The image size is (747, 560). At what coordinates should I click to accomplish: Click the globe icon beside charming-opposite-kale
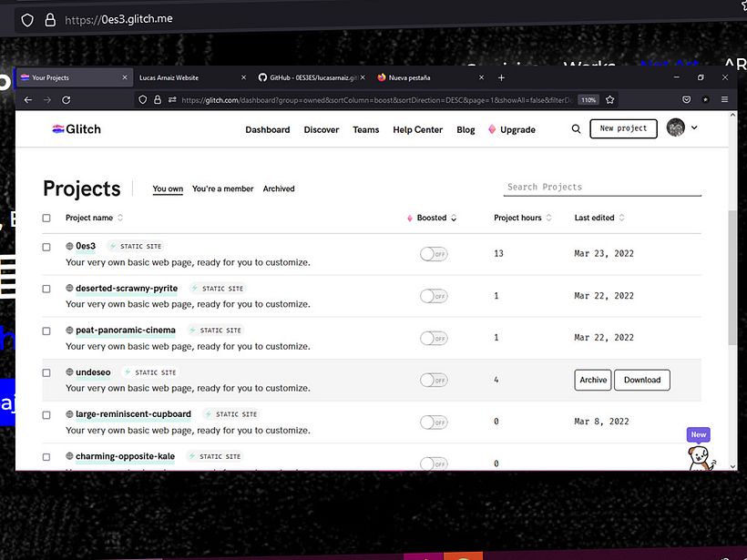(69, 456)
